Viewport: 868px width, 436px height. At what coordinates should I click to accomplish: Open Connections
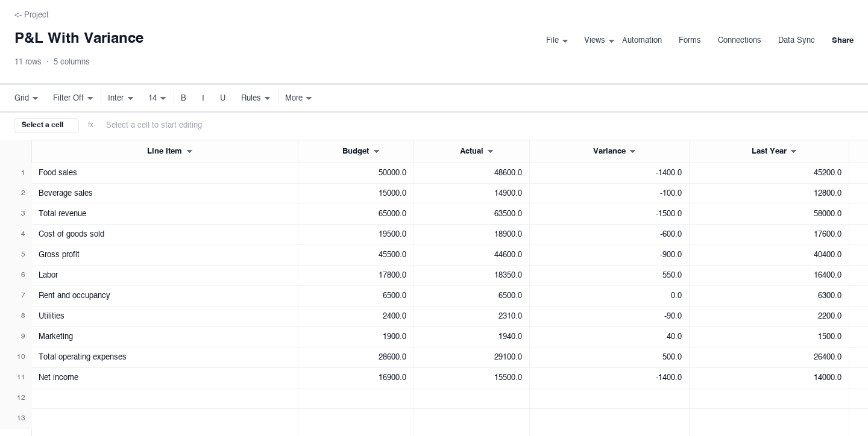click(740, 40)
